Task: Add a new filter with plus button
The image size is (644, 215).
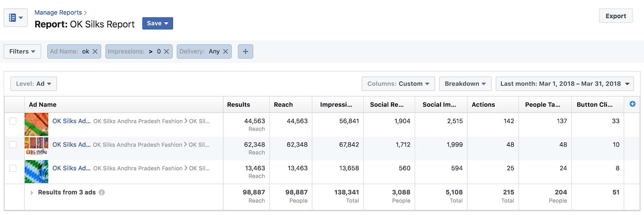Action: [x=245, y=52]
